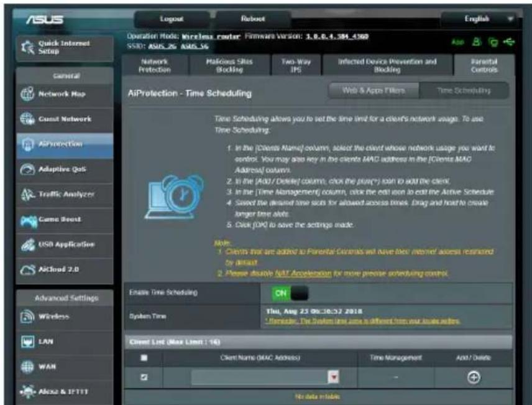The image size is (532, 405).
Task: Click the Client Name (MAC Address) header
Action: tap(260, 358)
